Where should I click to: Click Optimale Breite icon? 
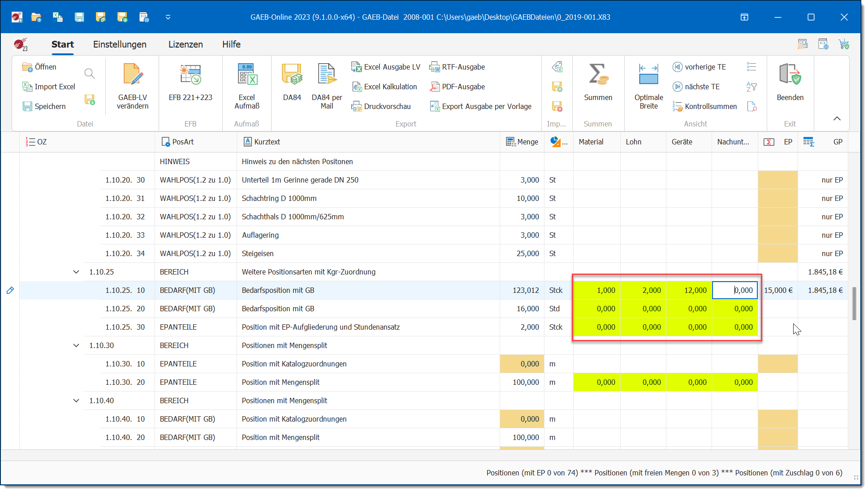pos(648,75)
